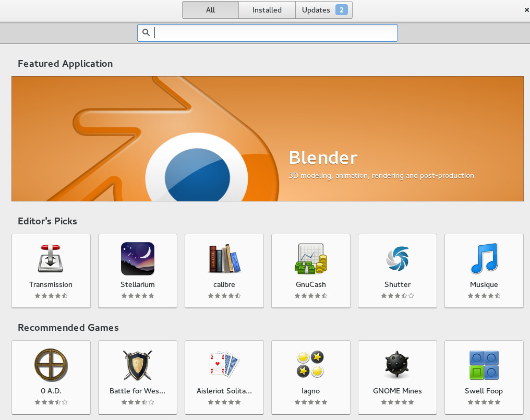Open the Battle for Wesnoth shield icon

[138, 365]
